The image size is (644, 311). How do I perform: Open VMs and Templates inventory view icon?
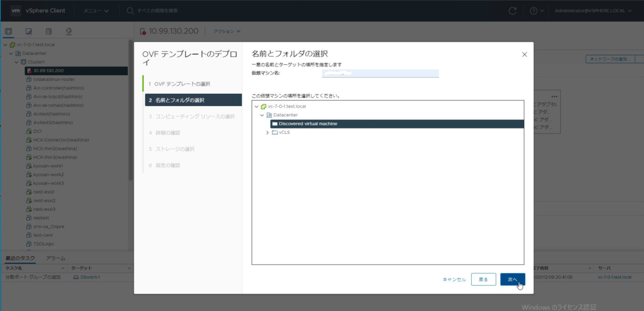[28, 31]
